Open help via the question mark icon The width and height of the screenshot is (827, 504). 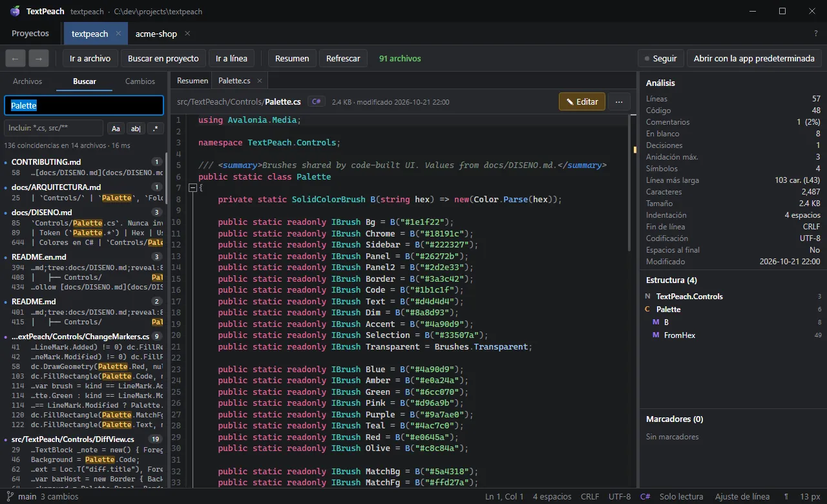point(816,34)
